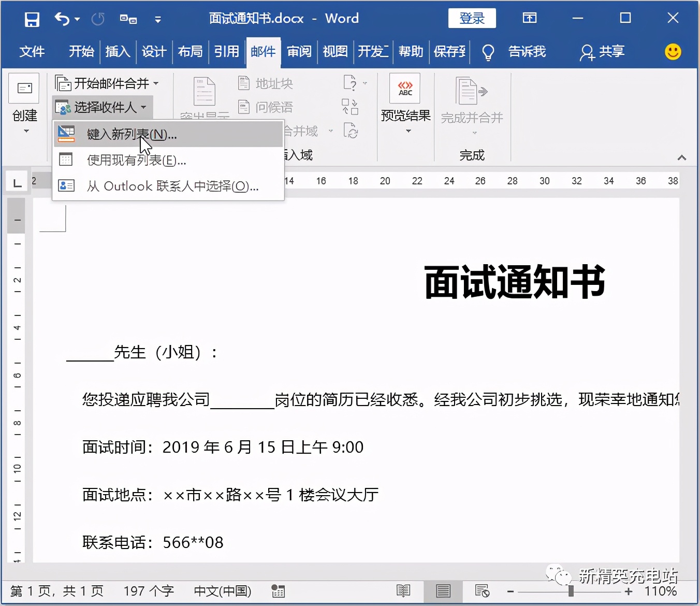Expand the Customize Quick Access Toolbar arrow
The image size is (700, 606).
(158, 20)
